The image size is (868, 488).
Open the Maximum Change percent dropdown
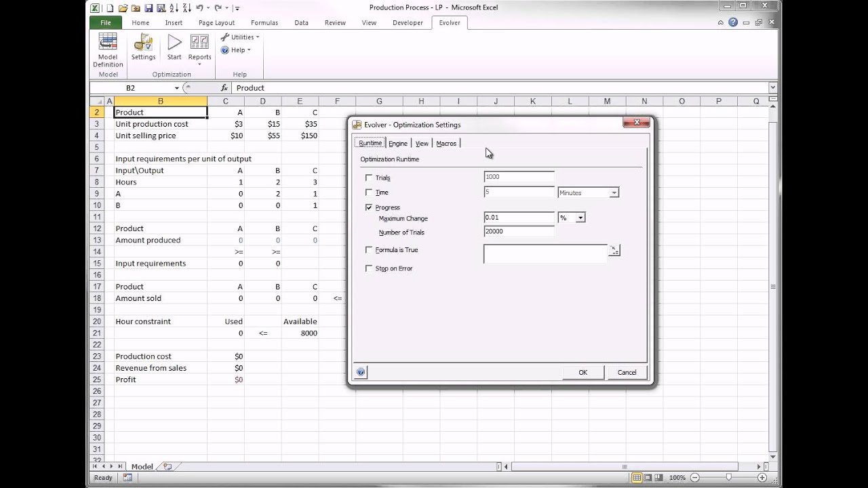pyautogui.click(x=580, y=218)
